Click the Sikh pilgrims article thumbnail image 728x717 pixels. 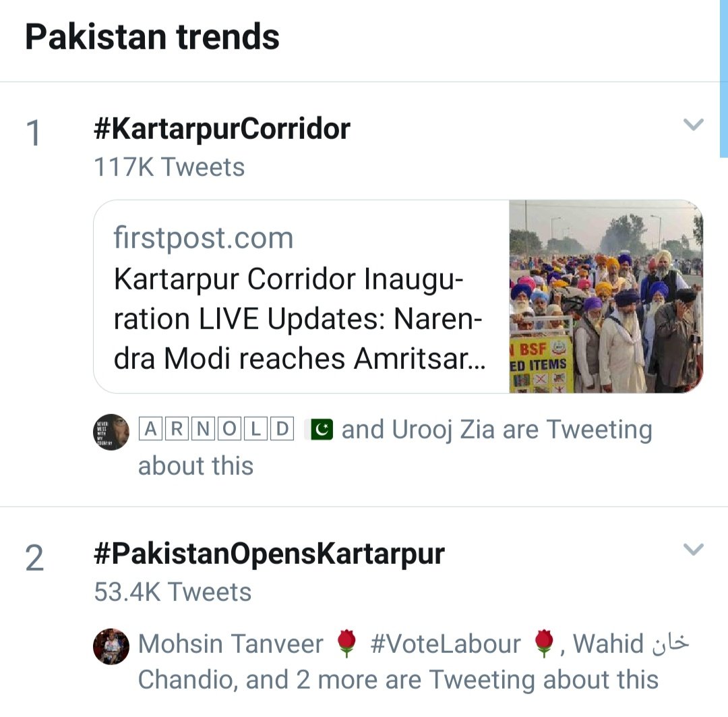coord(606,297)
